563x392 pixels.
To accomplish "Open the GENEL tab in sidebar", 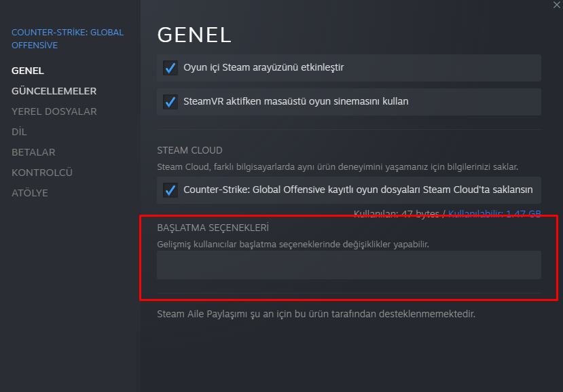I will (x=28, y=71).
